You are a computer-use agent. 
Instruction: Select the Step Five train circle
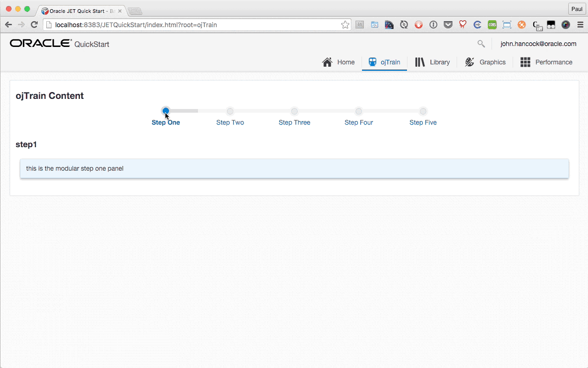pos(423,111)
